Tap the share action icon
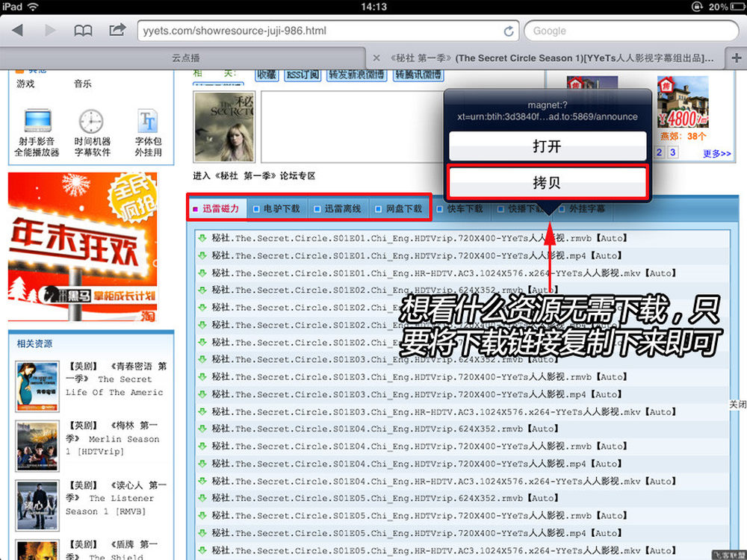747x560 pixels. [x=117, y=30]
